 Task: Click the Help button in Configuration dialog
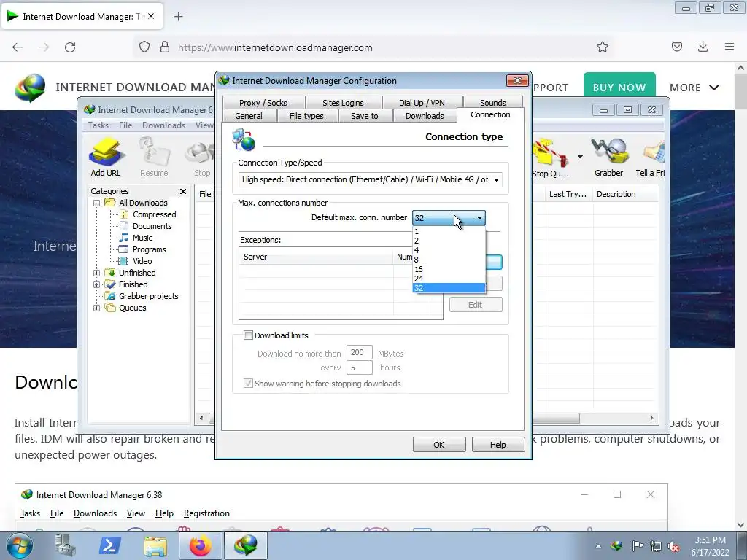coord(498,445)
